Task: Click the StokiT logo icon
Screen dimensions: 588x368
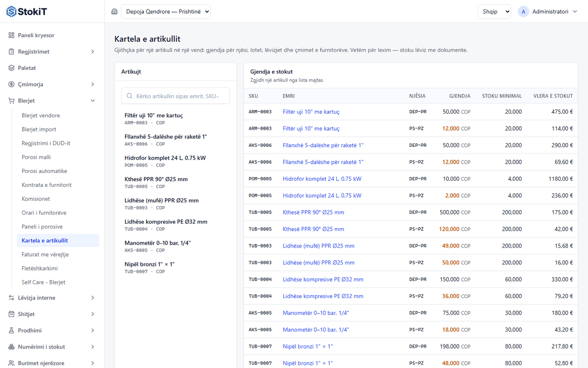Action: coord(11,11)
